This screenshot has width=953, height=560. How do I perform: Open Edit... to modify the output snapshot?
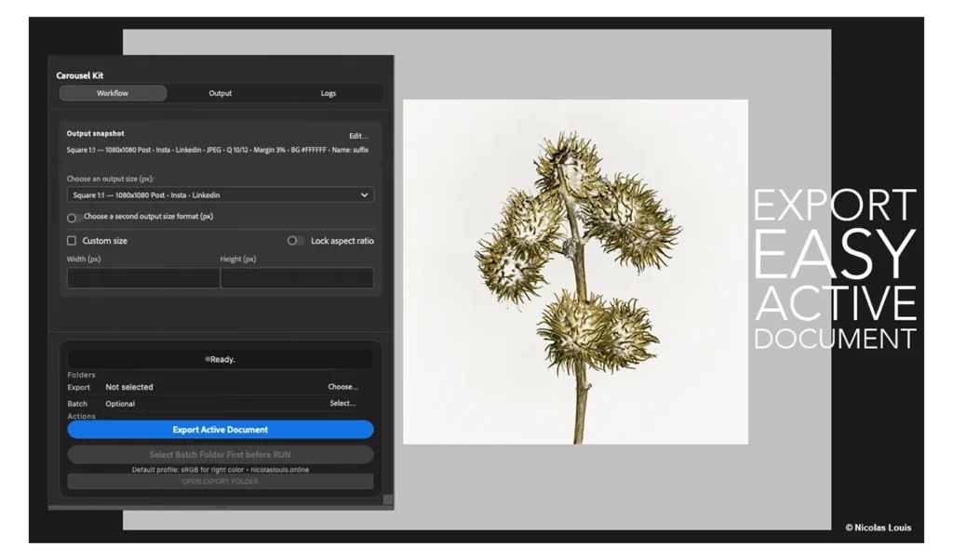coord(357,136)
